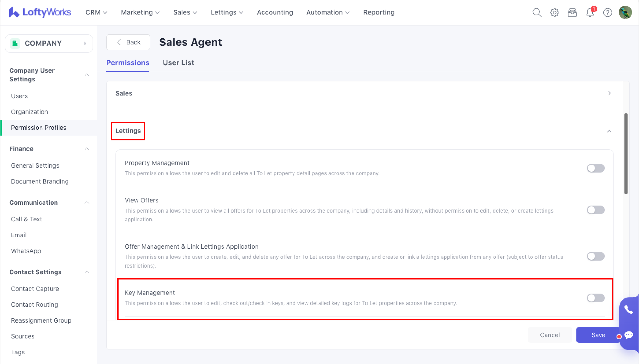The width and height of the screenshot is (639, 364).
Task: Open the inbox tray icon
Action: pos(572,12)
